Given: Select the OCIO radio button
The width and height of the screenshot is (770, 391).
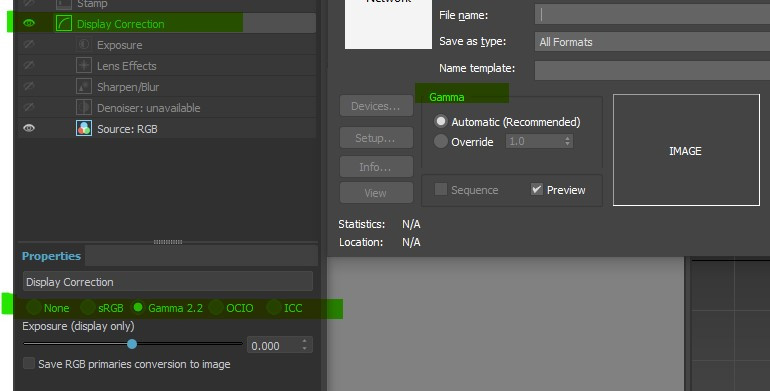Looking at the screenshot, I should coord(216,307).
